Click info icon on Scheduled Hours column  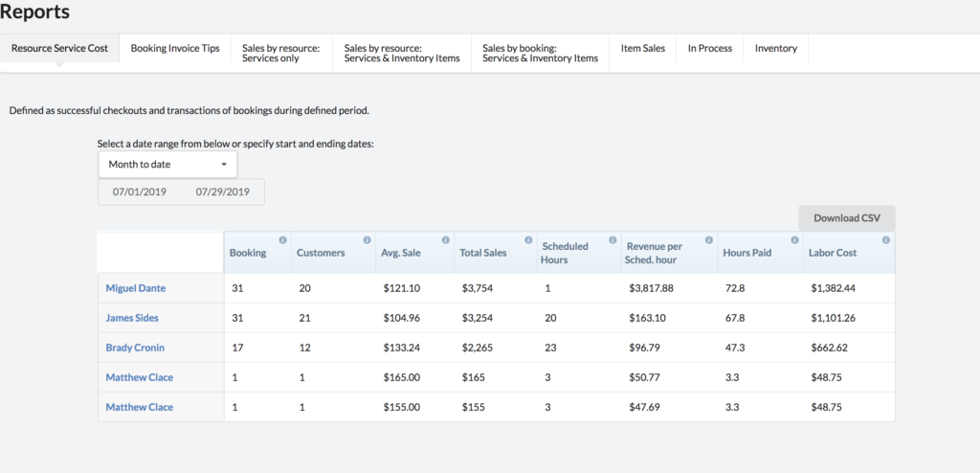pos(612,239)
